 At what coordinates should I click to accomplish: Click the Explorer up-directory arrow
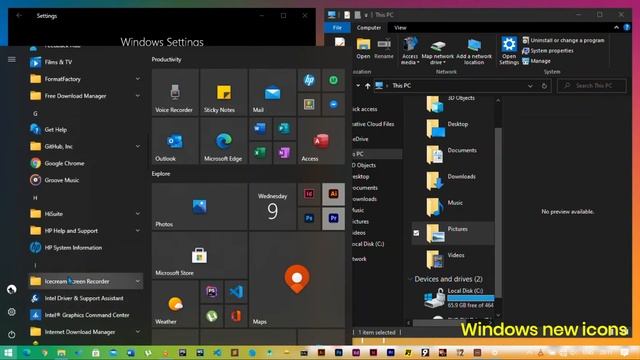click(x=367, y=86)
